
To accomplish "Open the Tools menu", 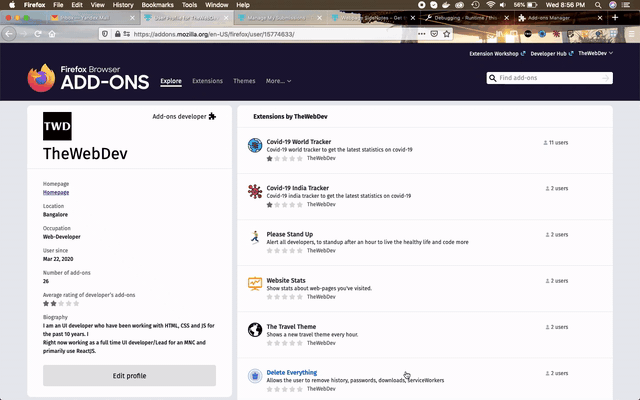I will (189, 5).
